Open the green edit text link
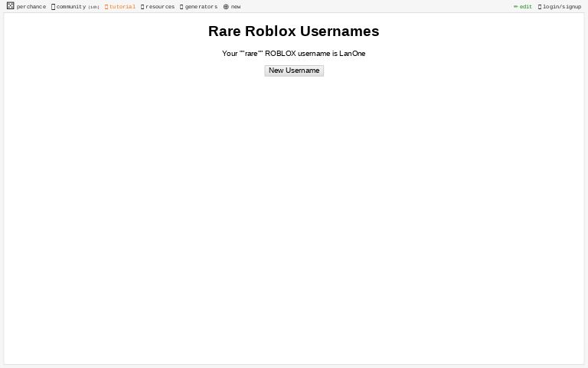This screenshot has height=368, width=588. tap(526, 7)
